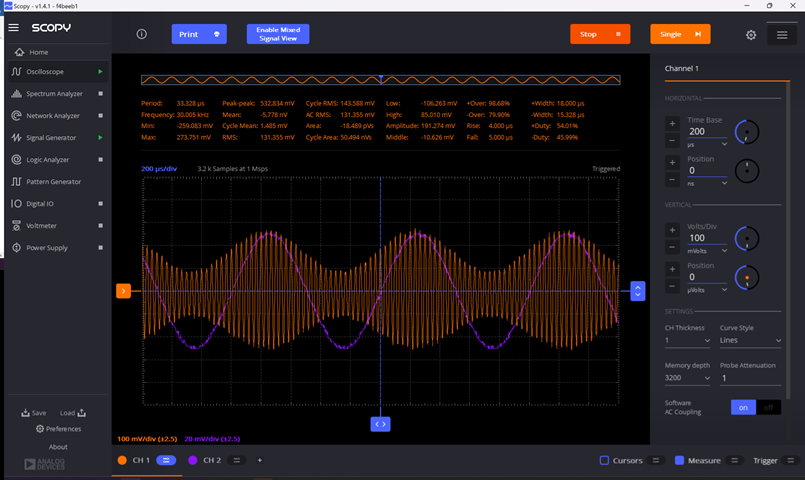The image size is (805, 480).
Task: Open the hamburger menu next to Scopy logo
Action: pos(14,28)
